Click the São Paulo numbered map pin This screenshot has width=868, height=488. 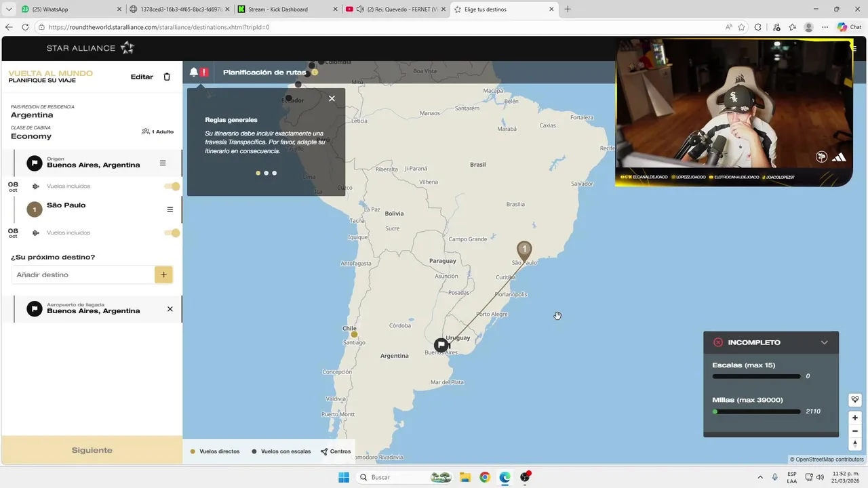[x=524, y=251]
